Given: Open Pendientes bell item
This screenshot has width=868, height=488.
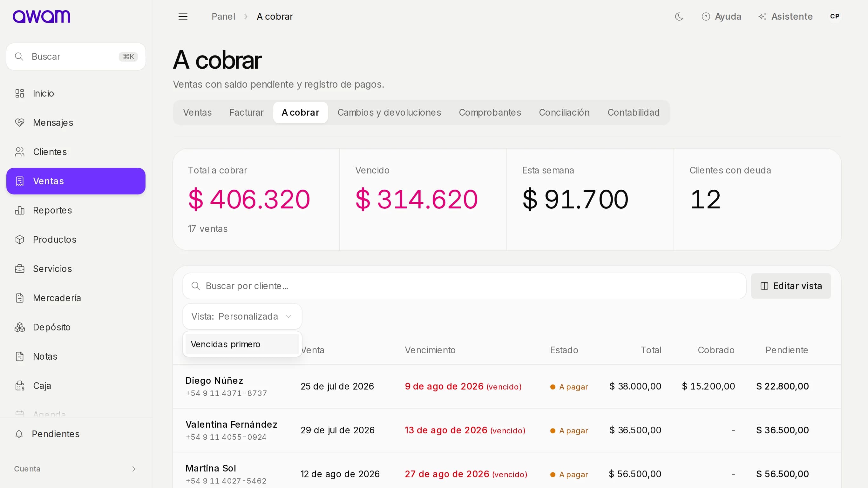Looking at the screenshot, I should [76, 434].
